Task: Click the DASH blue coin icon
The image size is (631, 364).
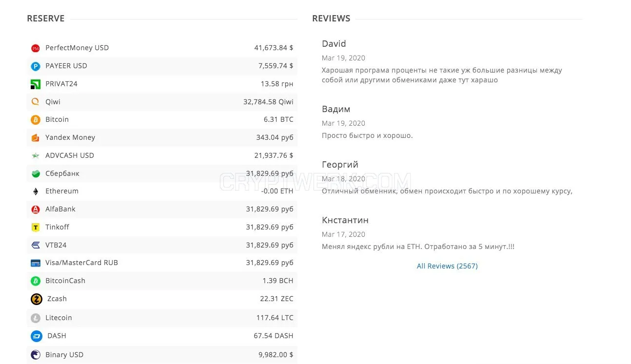Action: (x=37, y=336)
